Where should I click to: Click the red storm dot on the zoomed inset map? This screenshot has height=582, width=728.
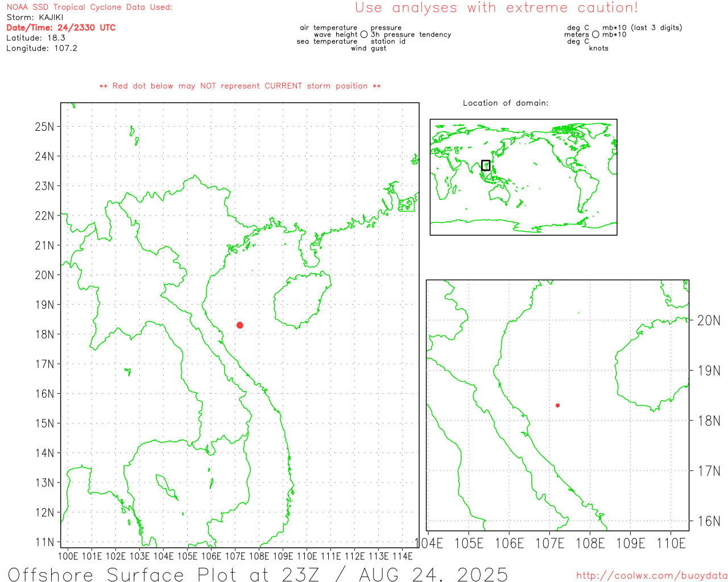coord(558,405)
